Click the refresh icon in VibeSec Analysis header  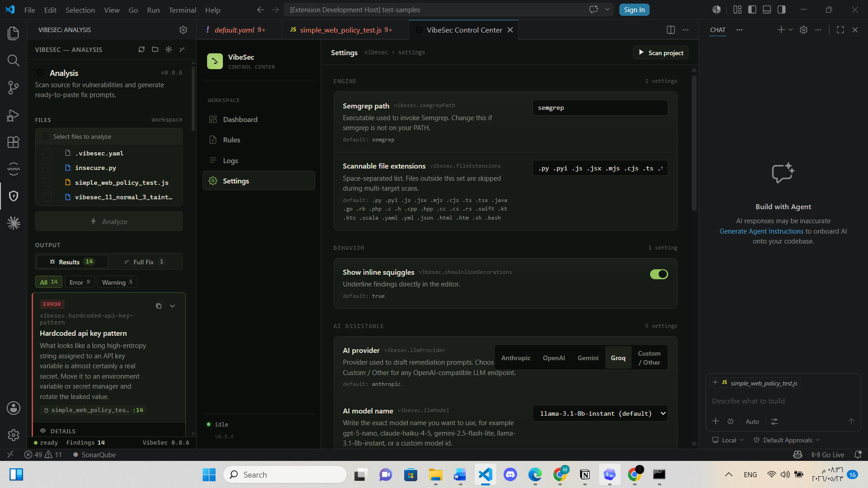click(142, 49)
